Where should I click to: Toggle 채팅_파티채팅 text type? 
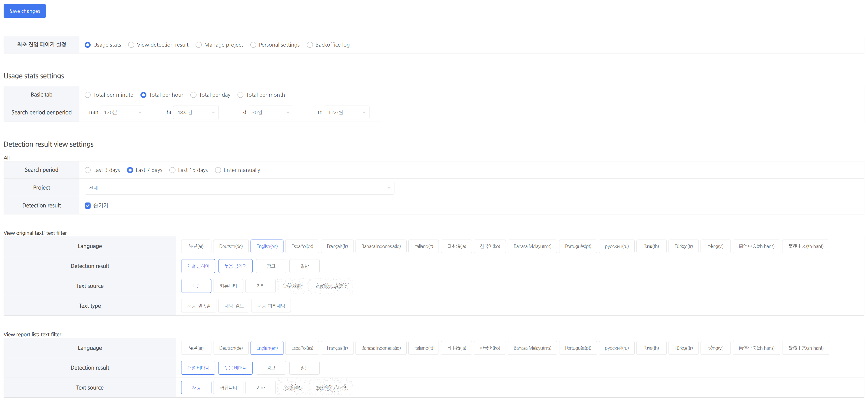271,306
